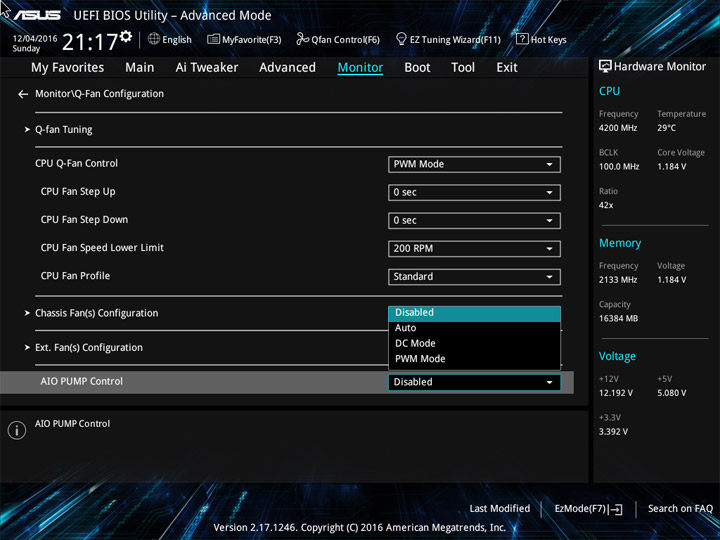Image resolution: width=720 pixels, height=540 pixels.
Task: Select the Monitor tab
Action: coord(360,68)
